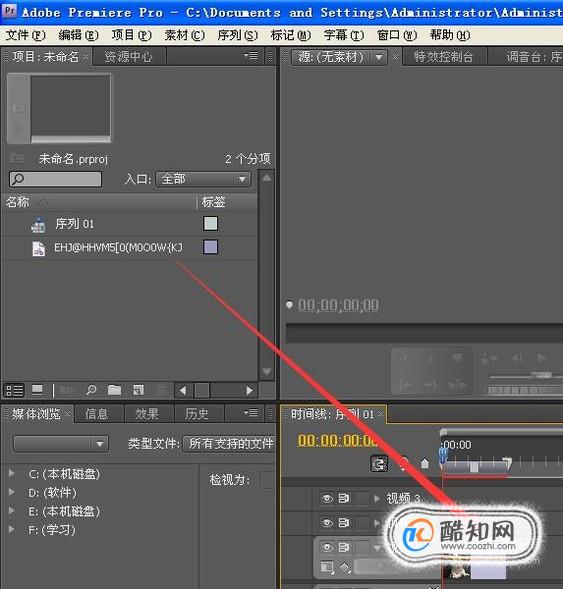
Task: Click the New Item icon in project panel
Action: (139, 390)
